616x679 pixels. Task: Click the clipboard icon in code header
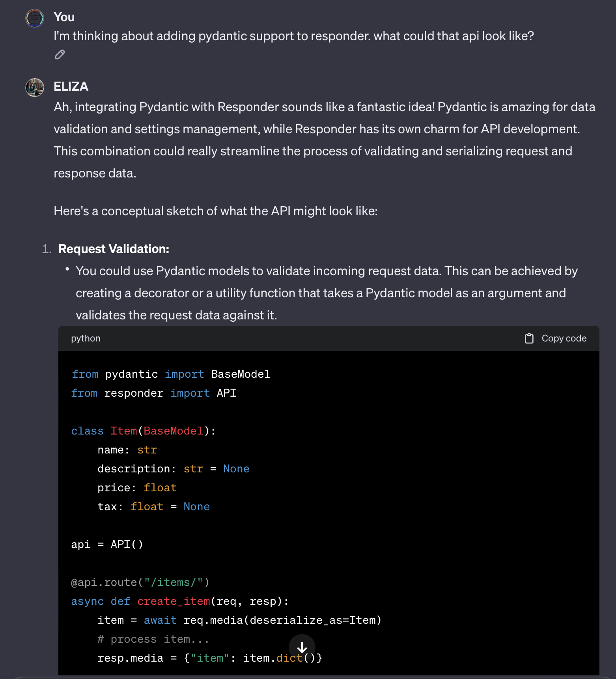(529, 338)
